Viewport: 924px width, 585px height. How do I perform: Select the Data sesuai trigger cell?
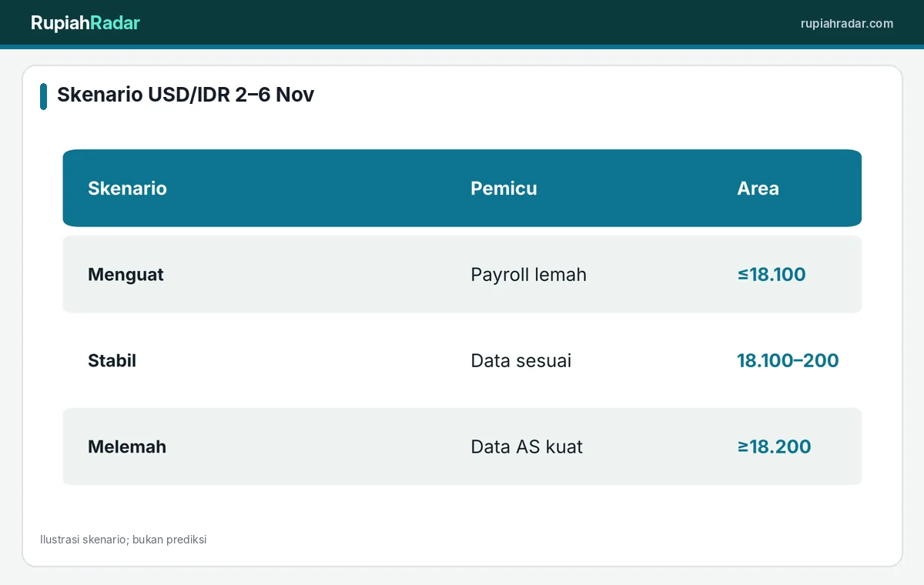click(521, 360)
